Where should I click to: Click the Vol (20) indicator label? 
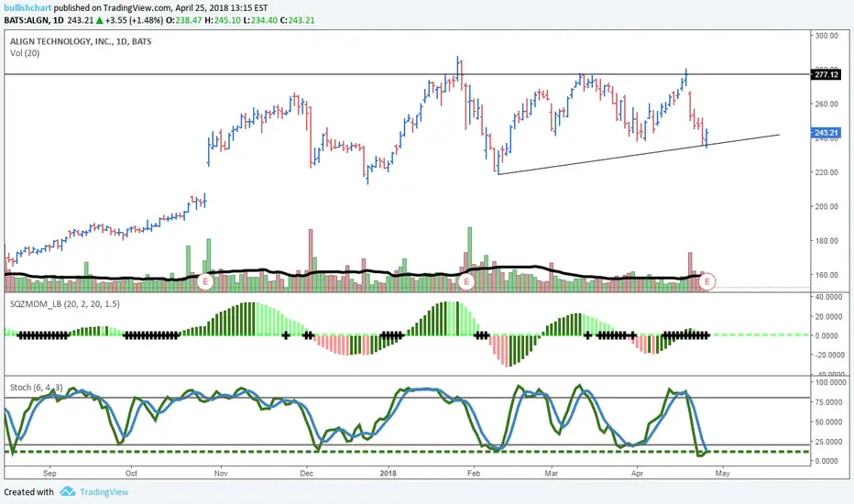pyautogui.click(x=25, y=53)
